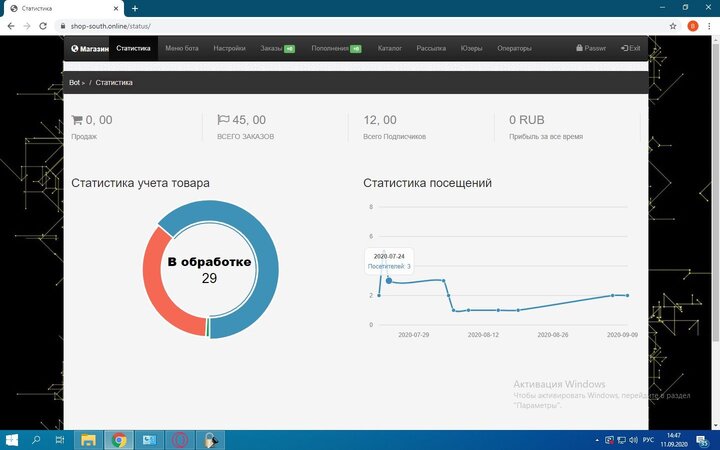Image resolution: width=720 pixels, height=450 pixels.
Task: Switch to the Статистика nav tab
Action: [133, 48]
